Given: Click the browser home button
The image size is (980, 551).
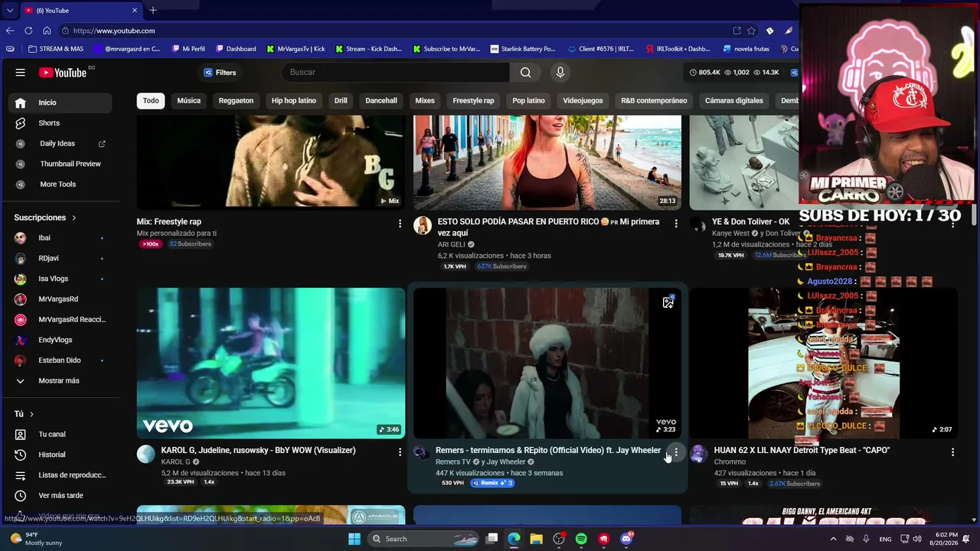Looking at the screenshot, I should point(47,31).
